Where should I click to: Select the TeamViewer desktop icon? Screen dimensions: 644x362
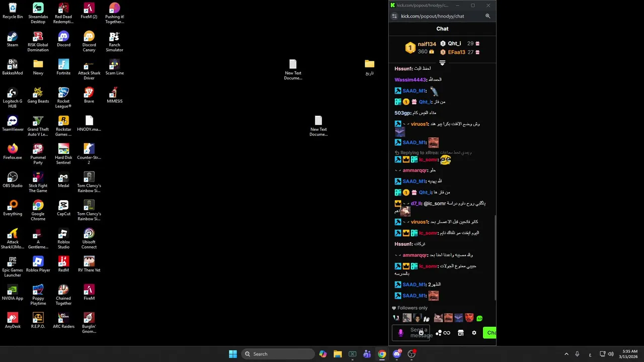click(13, 123)
